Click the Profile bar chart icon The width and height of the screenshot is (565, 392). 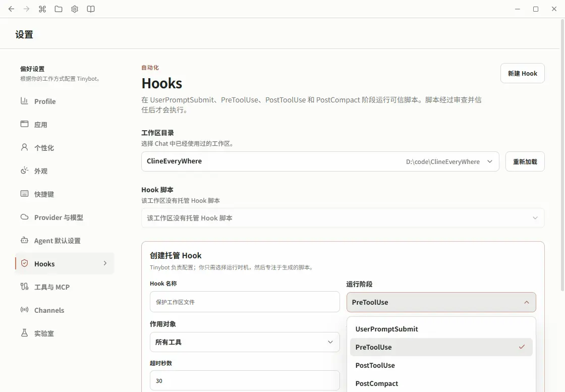click(x=24, y=101)
